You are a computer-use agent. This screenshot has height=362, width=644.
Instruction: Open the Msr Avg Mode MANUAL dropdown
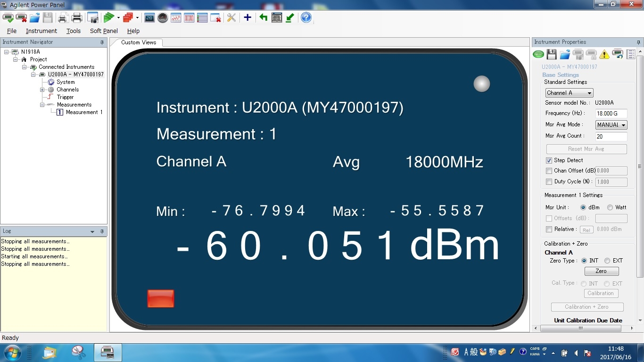(x=611, y=125)
